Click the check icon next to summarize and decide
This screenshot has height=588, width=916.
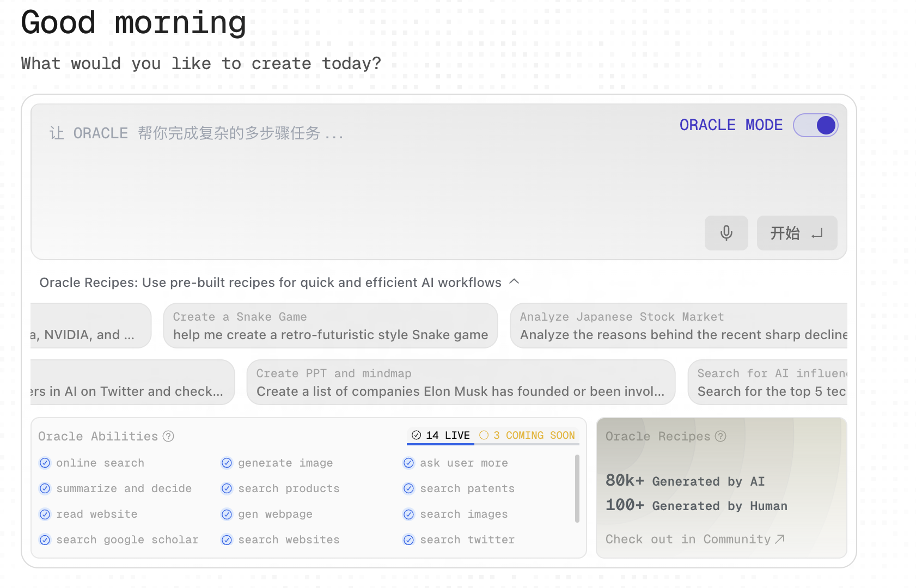(45, 488)
